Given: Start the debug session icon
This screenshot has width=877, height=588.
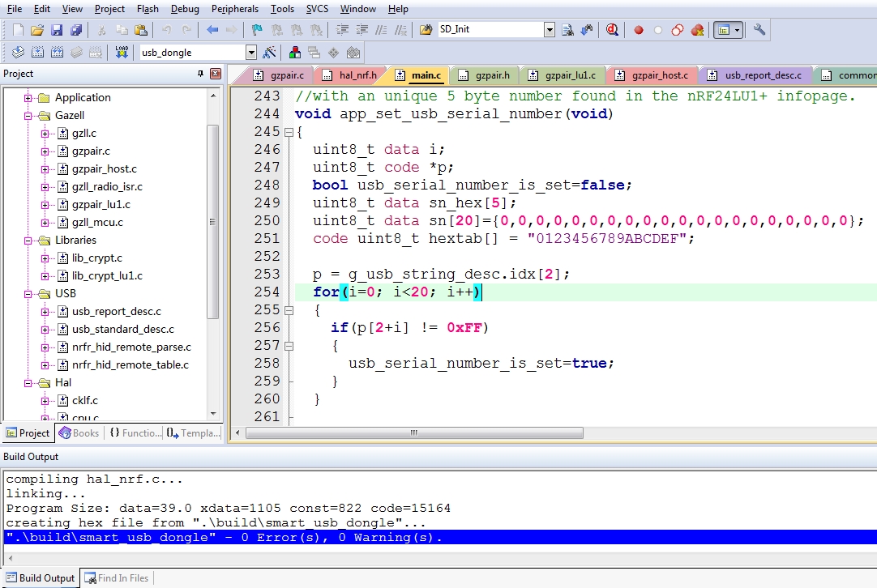Looking at the screenshot, I should coord(612,30).
